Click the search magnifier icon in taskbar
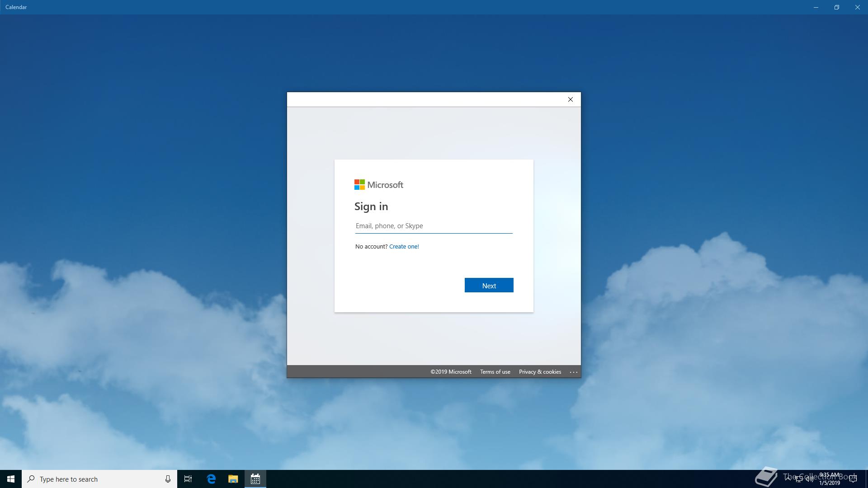This screenshot has height=488, width=868. pyautogui.click(x=31, y=479)
